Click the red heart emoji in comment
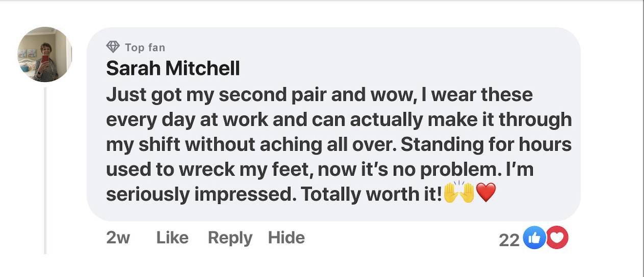 pos(485,193)
